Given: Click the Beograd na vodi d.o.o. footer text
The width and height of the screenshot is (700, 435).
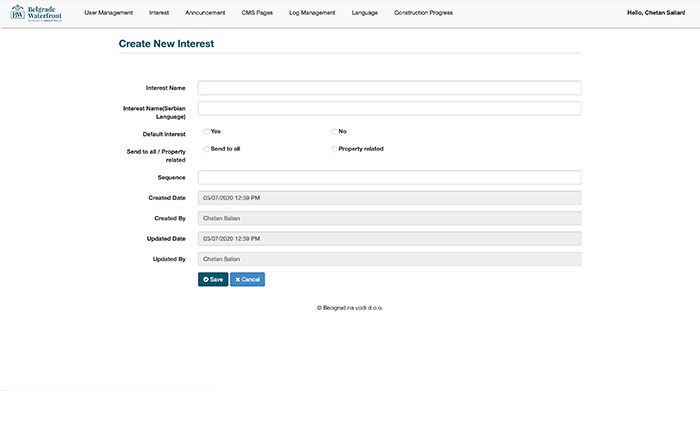Looking at the screenshot, I should coord(350,308).
